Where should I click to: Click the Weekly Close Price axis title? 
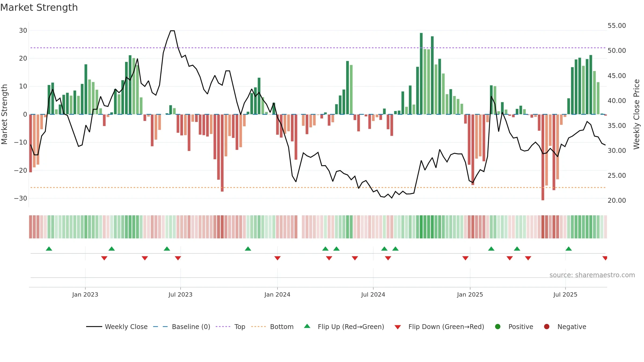(636, 114)
